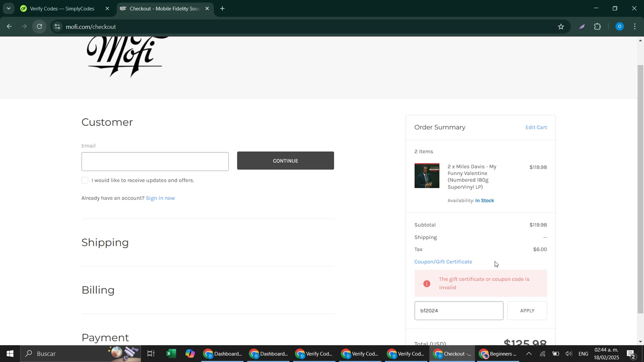
Task: Click the Miles Davis - My Funny Valentine item title
Action: tap(472, 177)
